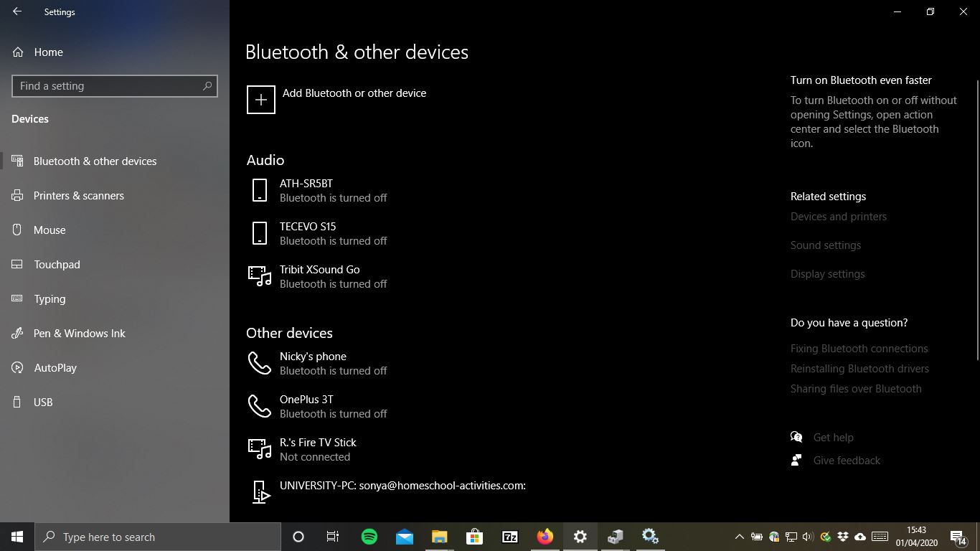Viewport: 980px width, 551px height.
Task: Click the taskbar search box
Action: [158, 537]
